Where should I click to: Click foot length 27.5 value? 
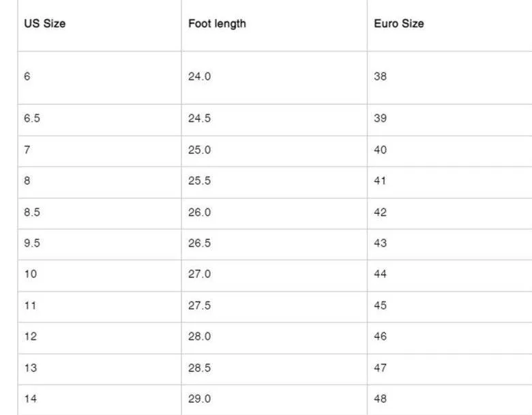coord(199,305)
